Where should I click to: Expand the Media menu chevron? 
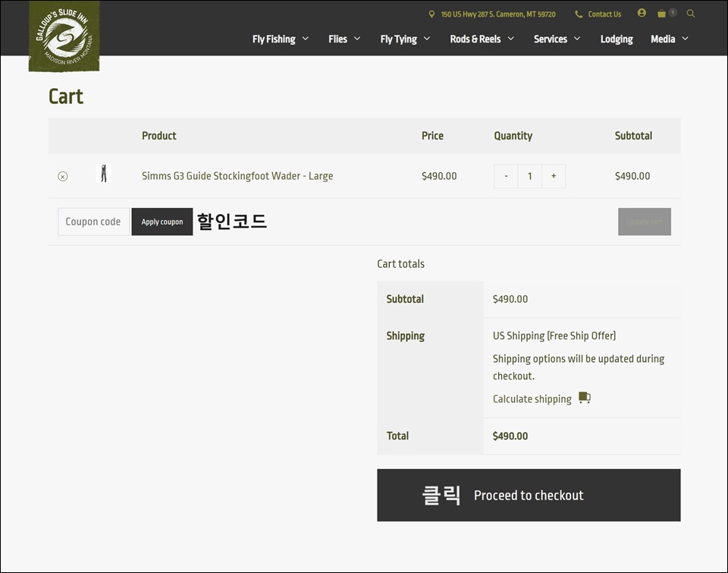(686, 39)
